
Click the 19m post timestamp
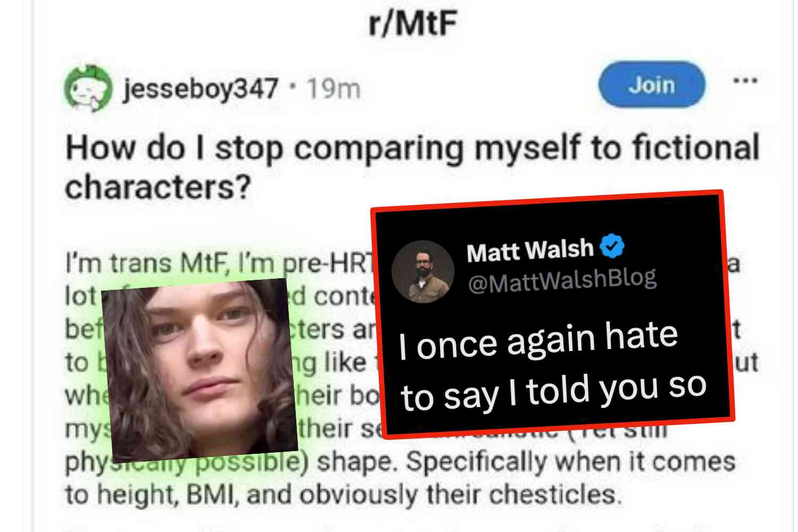(334, 88)
